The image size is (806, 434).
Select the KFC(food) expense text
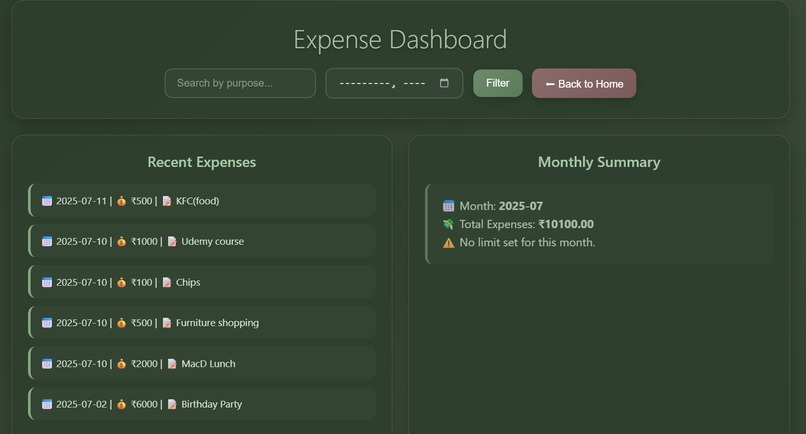click(197, 201)
